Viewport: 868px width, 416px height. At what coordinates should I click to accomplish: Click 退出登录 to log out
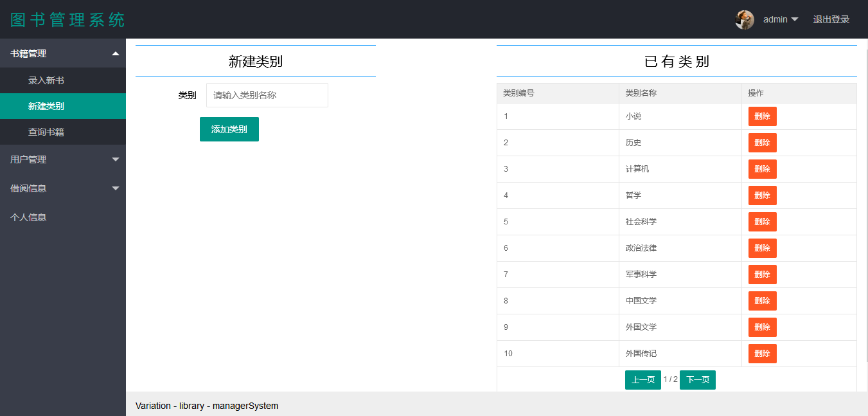[831, 19]
